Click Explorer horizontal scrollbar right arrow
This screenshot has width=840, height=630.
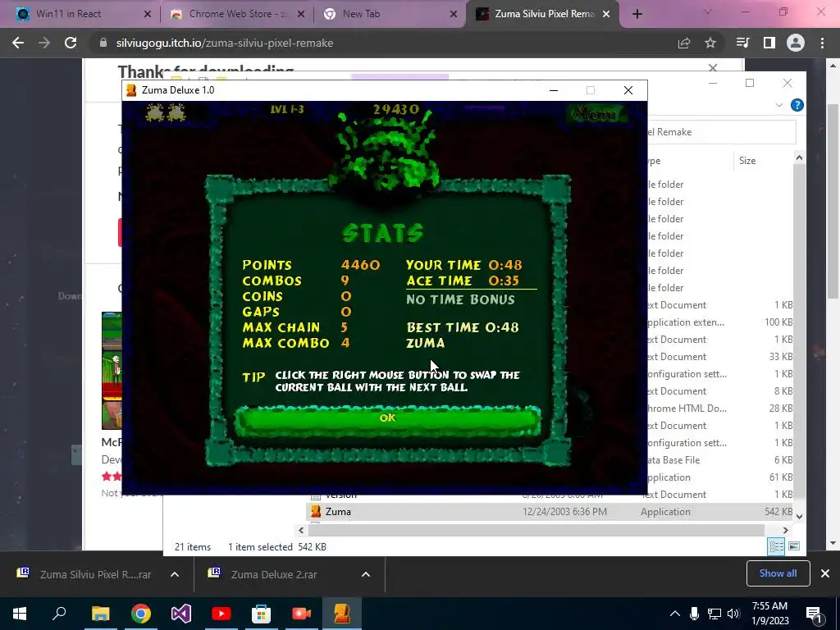pyautogui.click(x=785, y=531)
